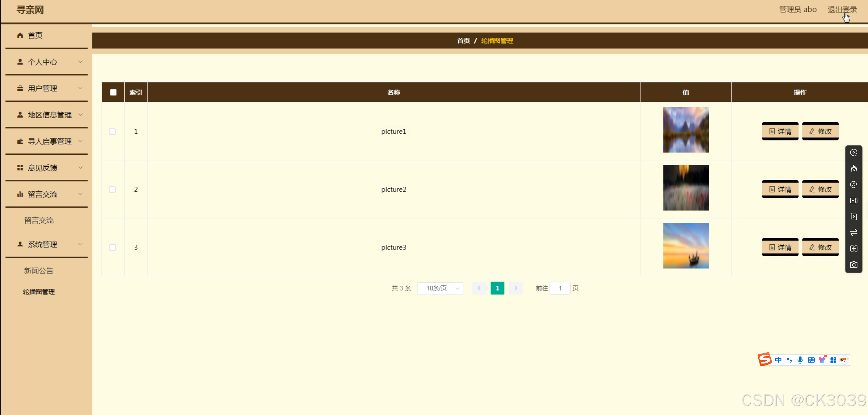This screenshot has width=868, height=415.
Task: Toggle the select-all checkbox in table header
Action: click(113, 92)
